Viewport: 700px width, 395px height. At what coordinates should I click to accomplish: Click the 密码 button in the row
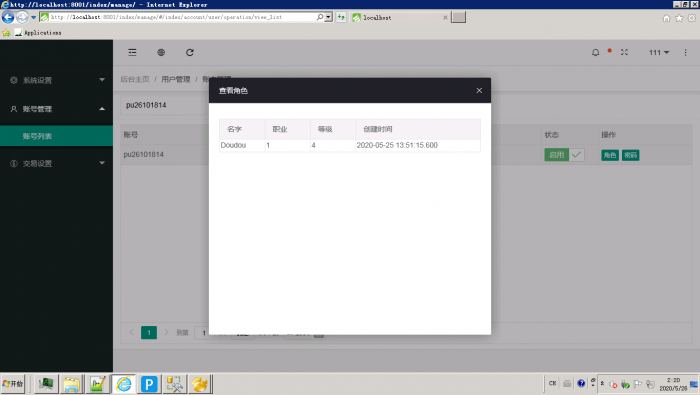[x=630, y=155]
